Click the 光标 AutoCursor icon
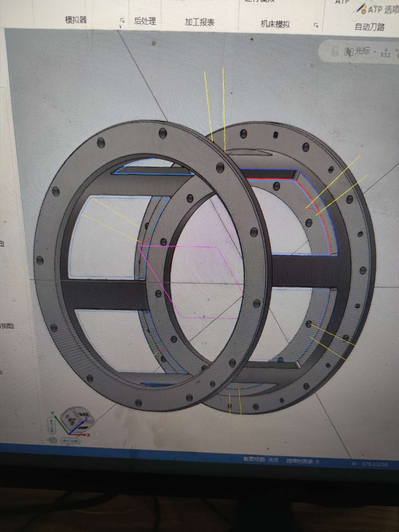 pos(348,51)
